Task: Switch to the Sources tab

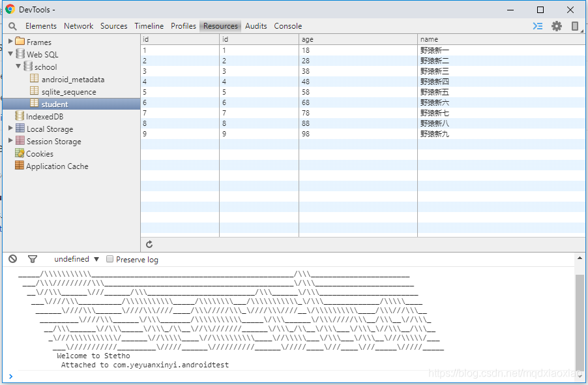Action: coord(113,26)
